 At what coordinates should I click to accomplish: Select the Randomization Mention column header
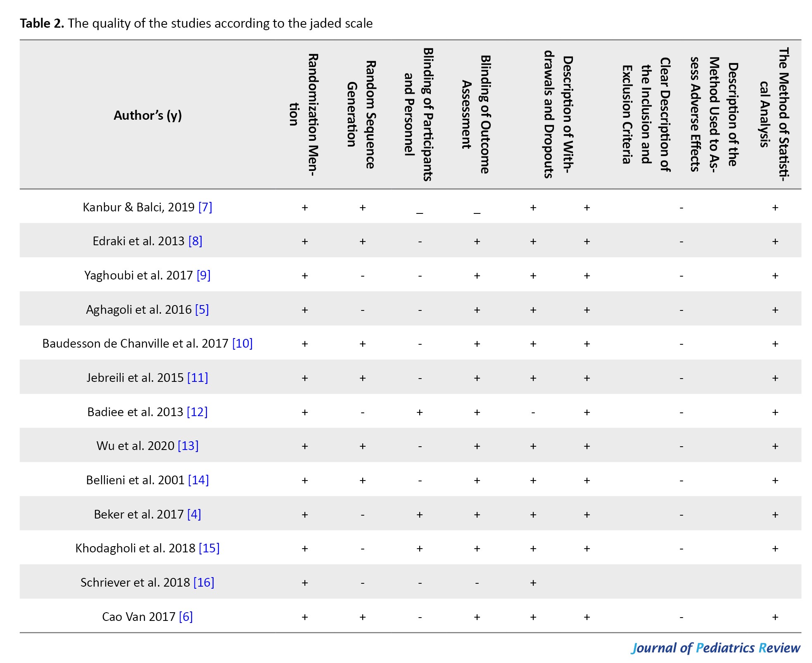(x=303, y=114)
